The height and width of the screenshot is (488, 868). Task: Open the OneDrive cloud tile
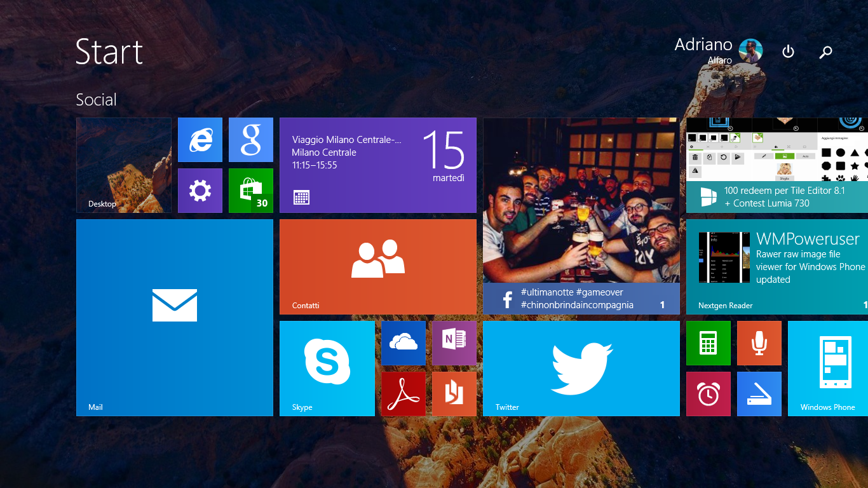403,343
